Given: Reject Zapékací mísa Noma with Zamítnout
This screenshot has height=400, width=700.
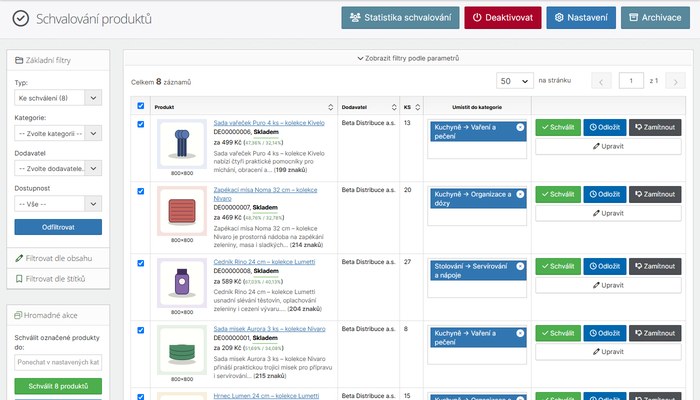Looking at the screenshot, I should click(x=655, y=194).
